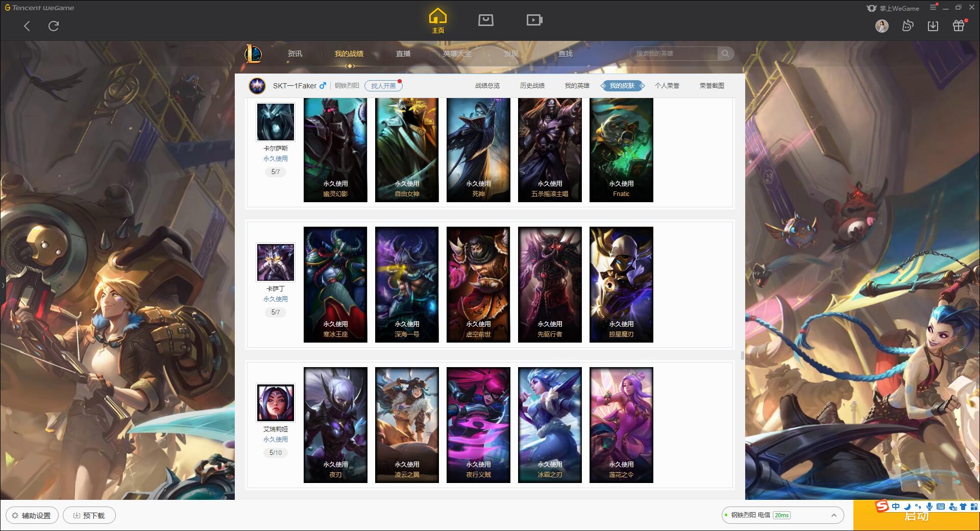Viewport: 980px width, 531px height.
Task: Open the 自由女神 skin card
Action: click(x=407, y=150)
